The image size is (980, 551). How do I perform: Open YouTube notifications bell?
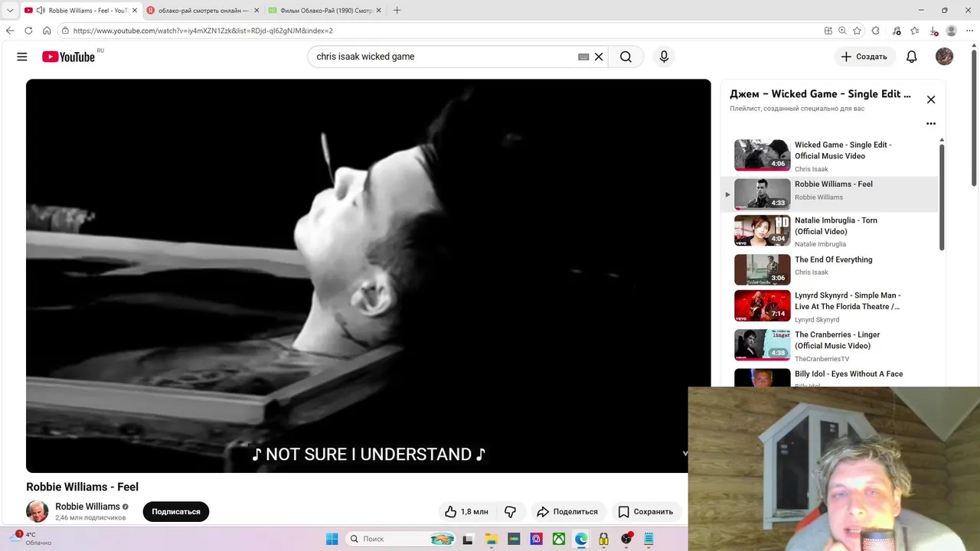(912, 57)
